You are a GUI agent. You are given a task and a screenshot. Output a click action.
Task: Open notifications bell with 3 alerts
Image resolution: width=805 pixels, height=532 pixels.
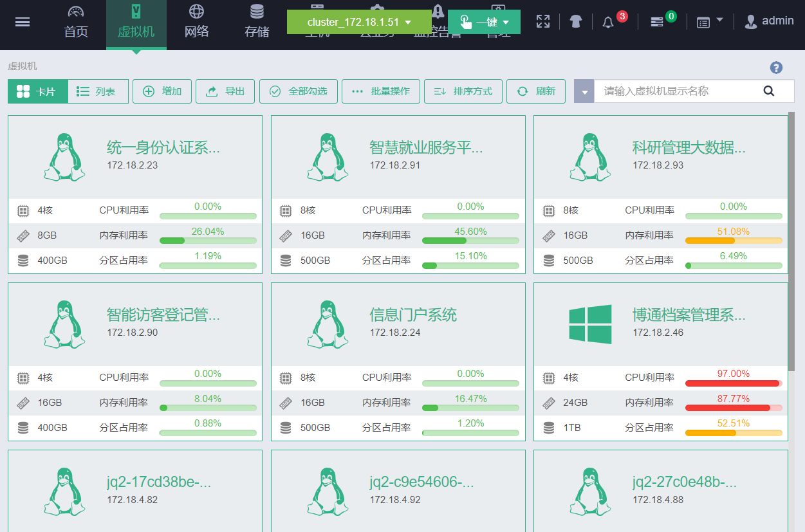(608, 23)
